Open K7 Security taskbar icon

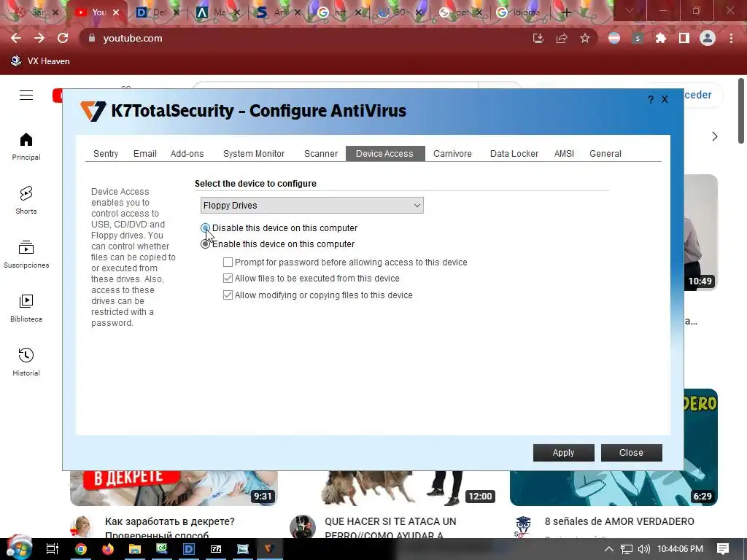coord(270,549)
